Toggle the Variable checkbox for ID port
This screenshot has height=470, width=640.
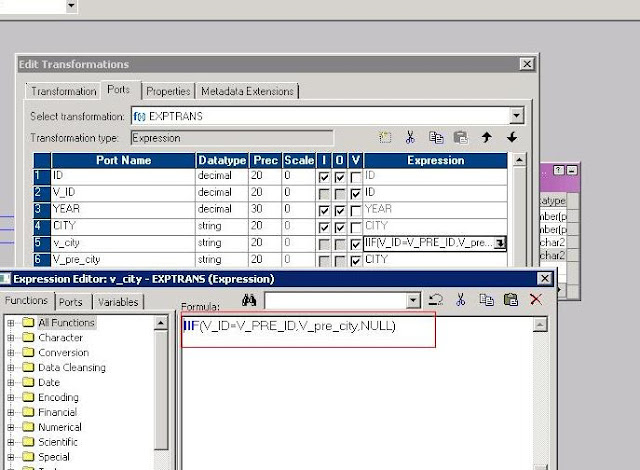356,177
